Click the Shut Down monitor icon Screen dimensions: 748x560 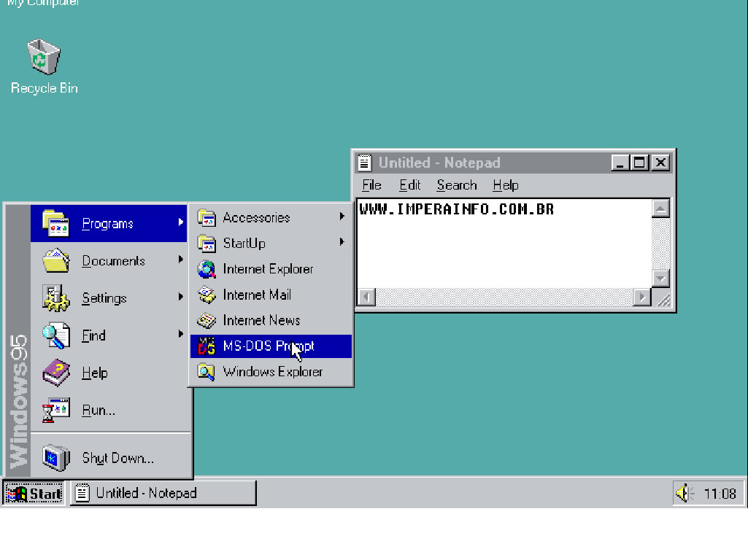tap(55, 457)
